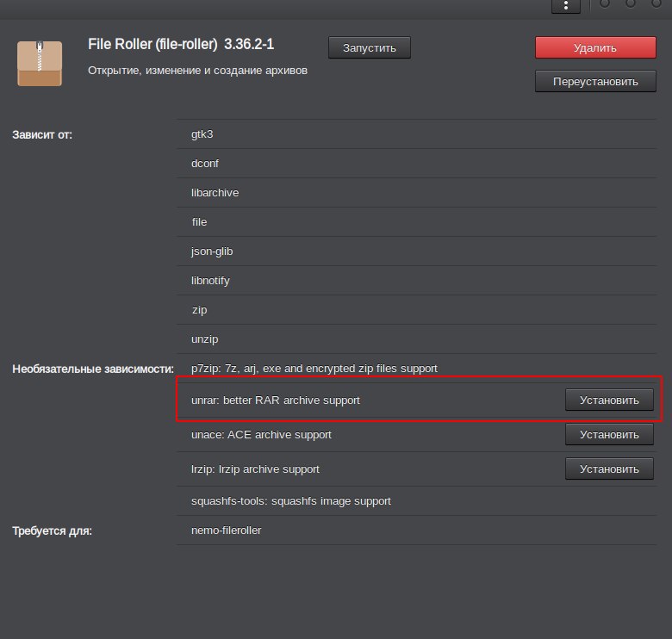Select the libarchive dependency row
Viewport: 672px width, 639px height.
pyautogui.click(x=416, y=193)
